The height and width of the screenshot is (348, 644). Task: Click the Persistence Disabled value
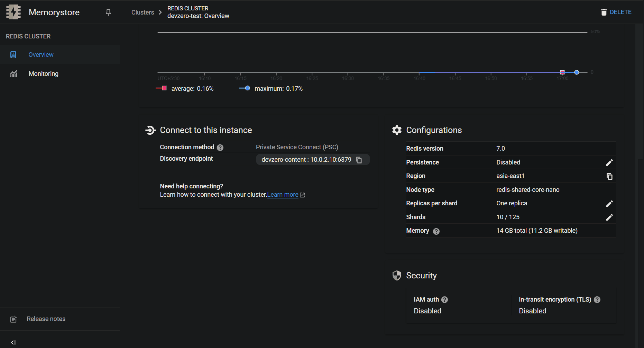click(508, 162)
